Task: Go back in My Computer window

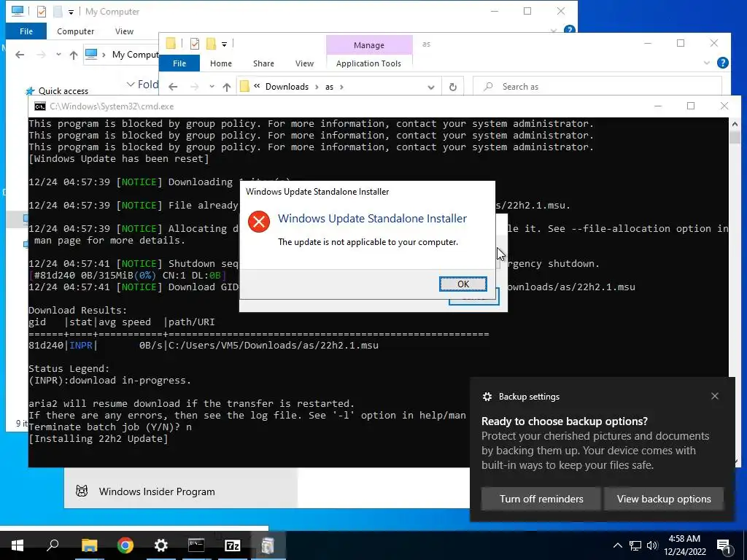Action: click(x=20, y=55)
